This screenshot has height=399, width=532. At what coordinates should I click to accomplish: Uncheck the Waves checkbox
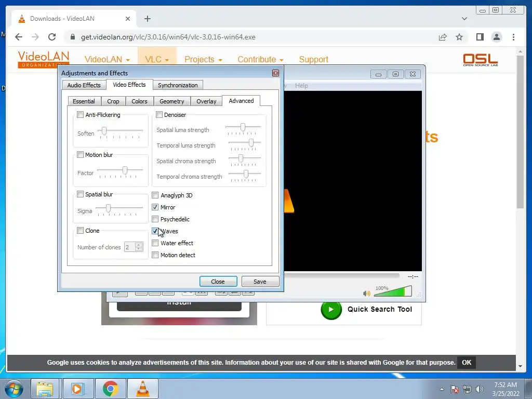click(x=155, y=231)
